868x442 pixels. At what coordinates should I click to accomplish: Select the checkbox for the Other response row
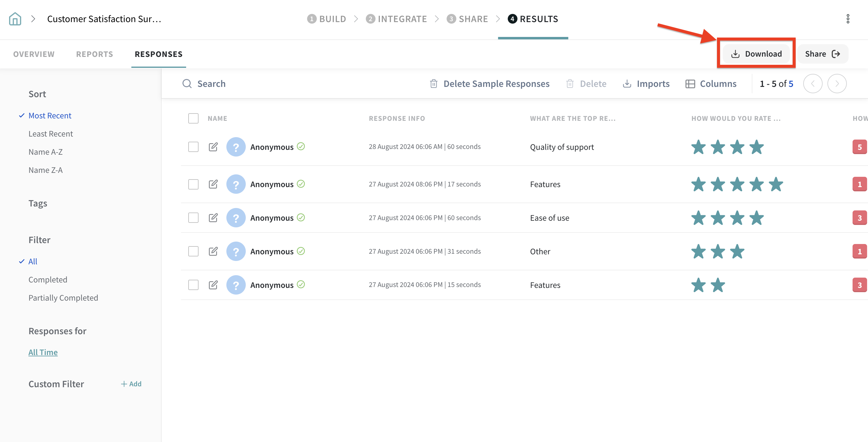(x=193, y=252)
